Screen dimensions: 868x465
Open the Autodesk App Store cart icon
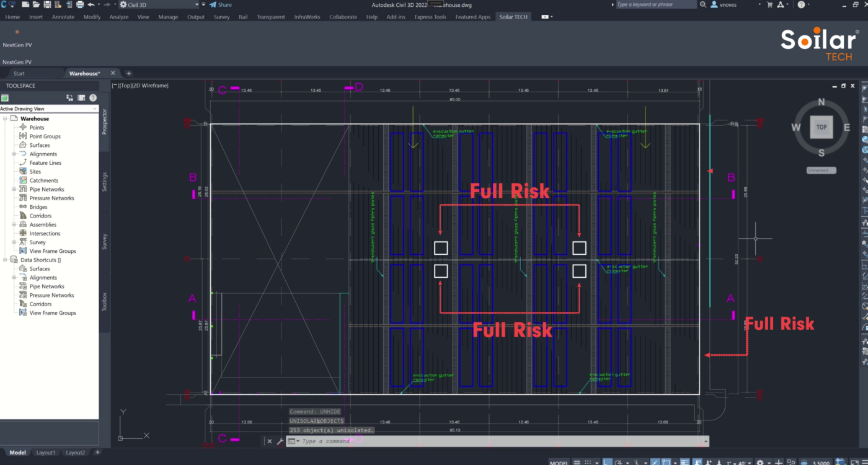(x=770, y=4)
